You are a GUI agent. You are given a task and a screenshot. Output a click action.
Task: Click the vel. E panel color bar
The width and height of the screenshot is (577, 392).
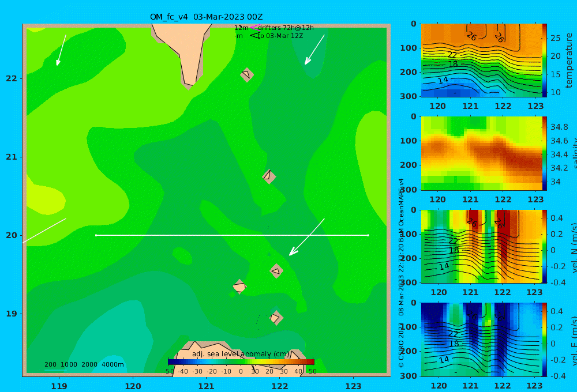coord(544,340)
